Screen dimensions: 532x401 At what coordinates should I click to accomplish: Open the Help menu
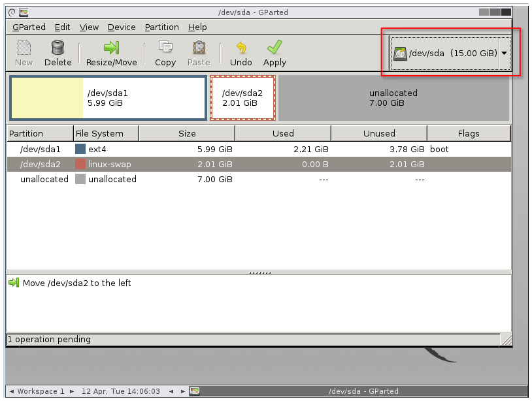[x=197, y=27]
